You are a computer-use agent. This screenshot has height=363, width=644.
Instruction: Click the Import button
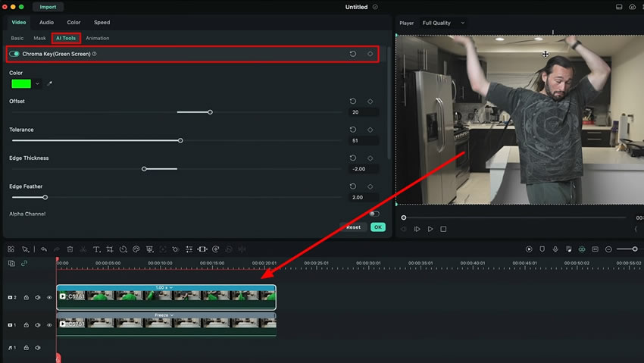point(48,7)
